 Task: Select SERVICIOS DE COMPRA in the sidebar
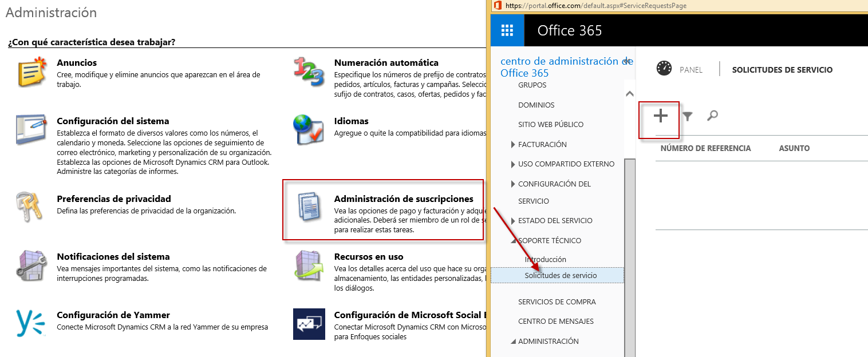coord(557,302)
